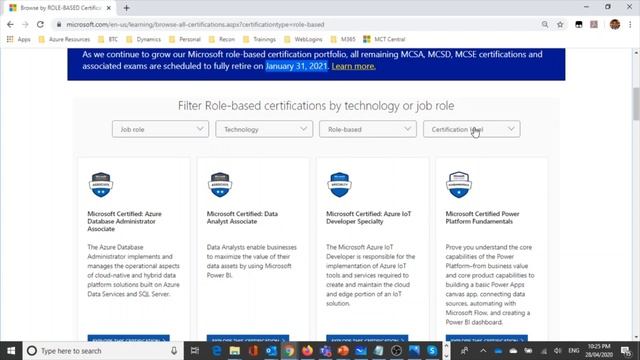The height and width of the screenshot is (360, 640).
Task: Switch to Google Chrome on the taskbar
Action: [289, 351]
